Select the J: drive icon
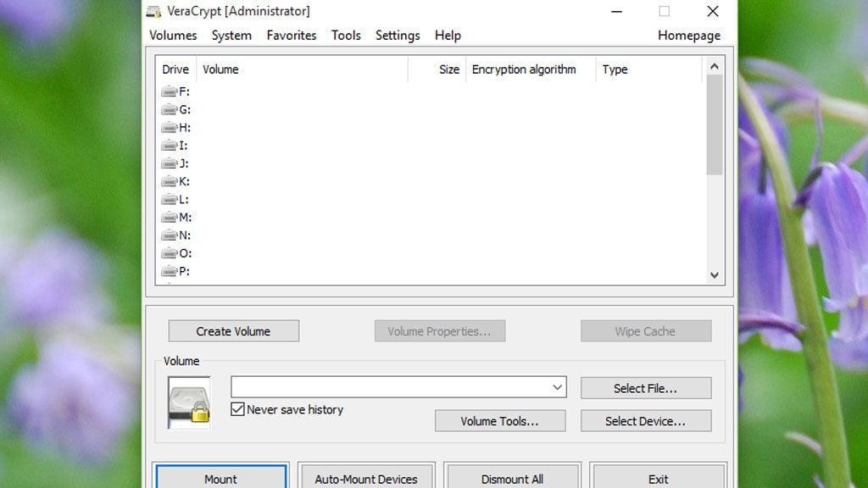This screenshot has width=868, height=488. click(x=169, y=164)
